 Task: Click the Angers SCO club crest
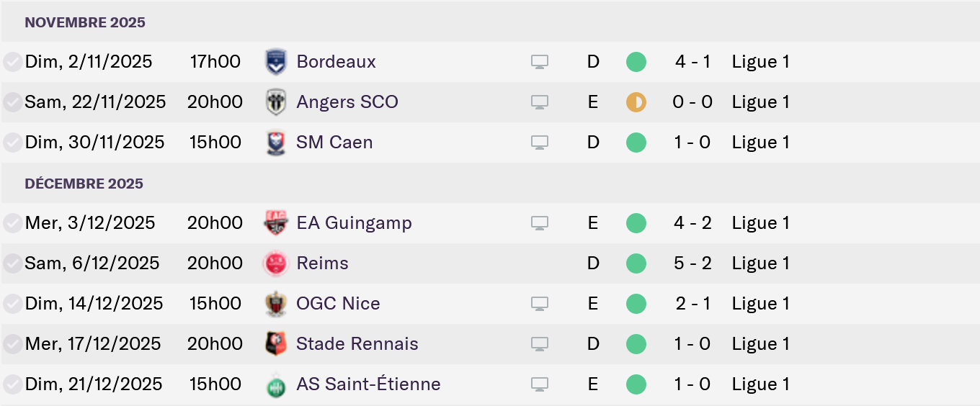276,102
